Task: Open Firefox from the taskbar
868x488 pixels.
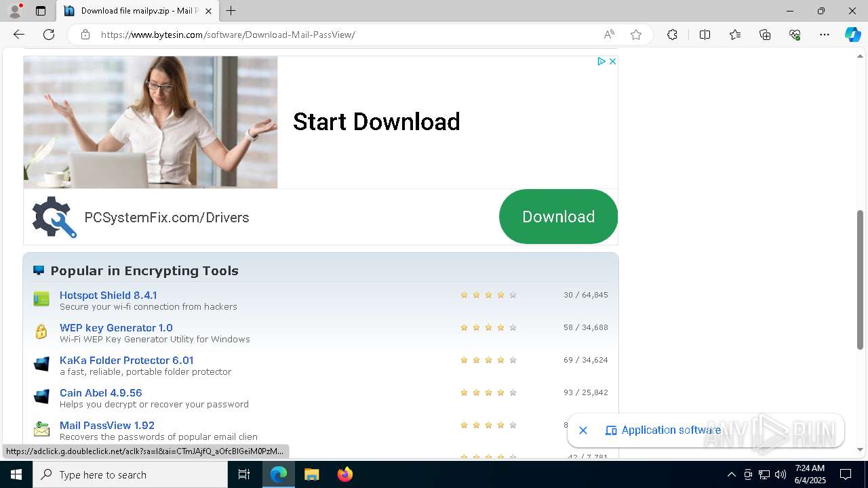Action: 345,474
